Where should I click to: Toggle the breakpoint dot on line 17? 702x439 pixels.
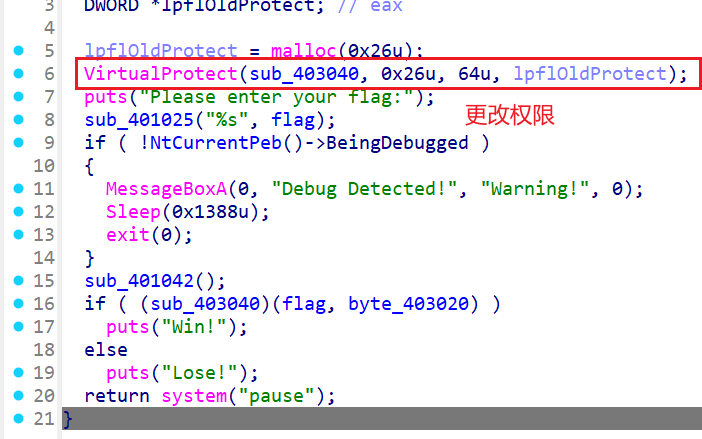point(18,326)
